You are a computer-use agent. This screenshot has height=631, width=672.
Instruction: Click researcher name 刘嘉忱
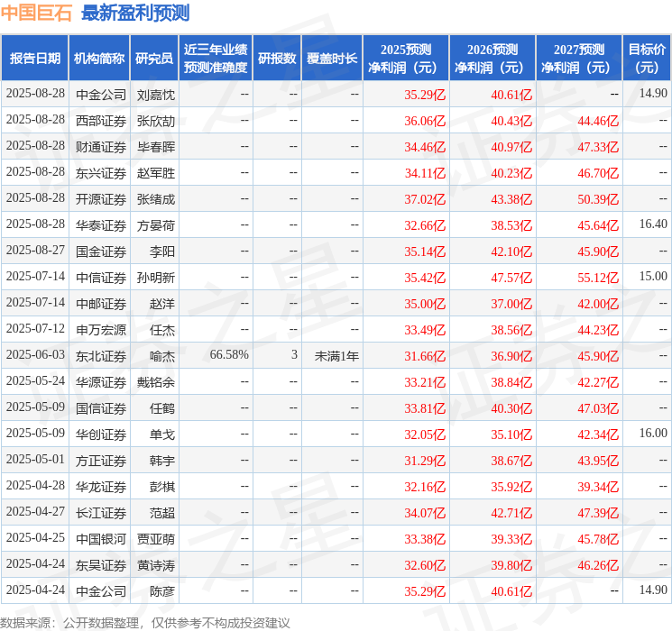pyautogui.click(x=156, y=95)
